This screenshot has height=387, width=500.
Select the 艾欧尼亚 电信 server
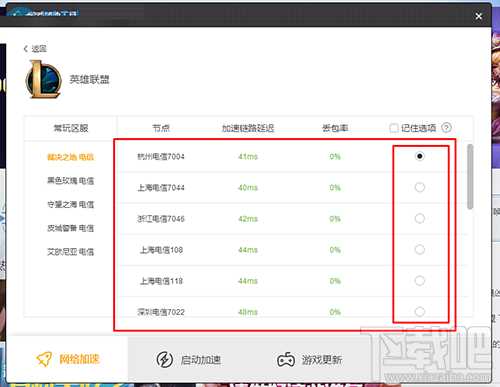70,252
